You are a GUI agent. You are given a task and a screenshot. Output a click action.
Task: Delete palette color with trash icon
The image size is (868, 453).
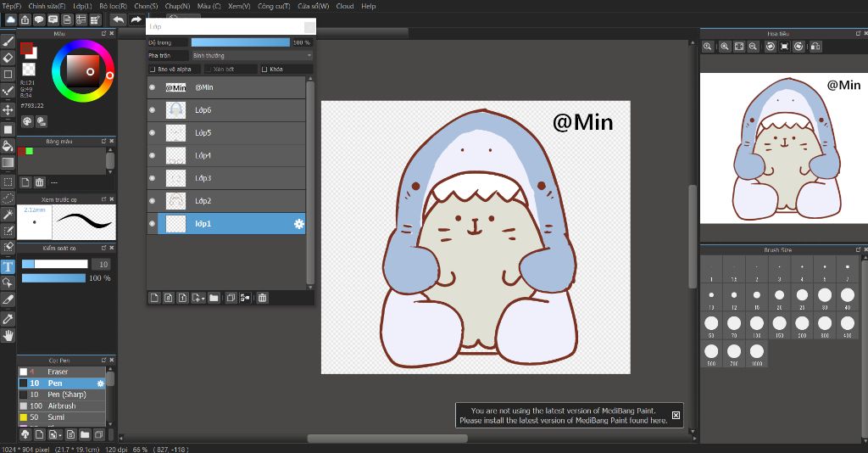pyautogui.click(x=39, y=182)
